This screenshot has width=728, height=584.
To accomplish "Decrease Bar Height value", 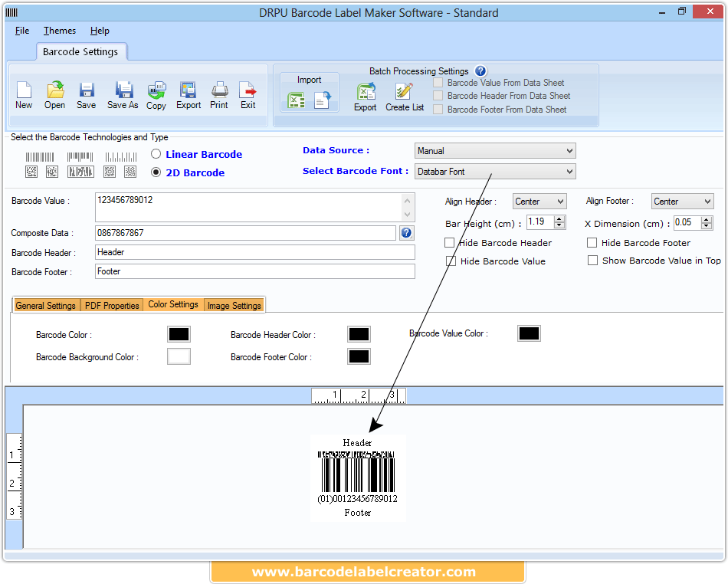I will 560,225.
